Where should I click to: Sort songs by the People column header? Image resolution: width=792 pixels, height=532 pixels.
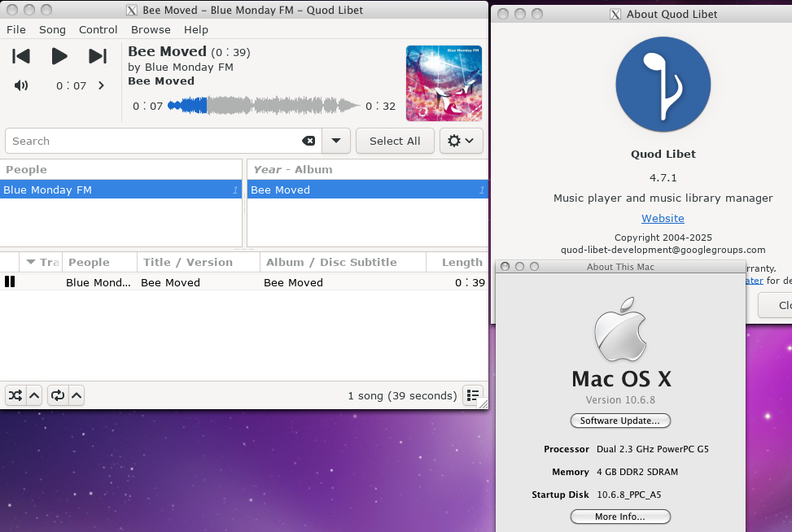tap(99, 262)
